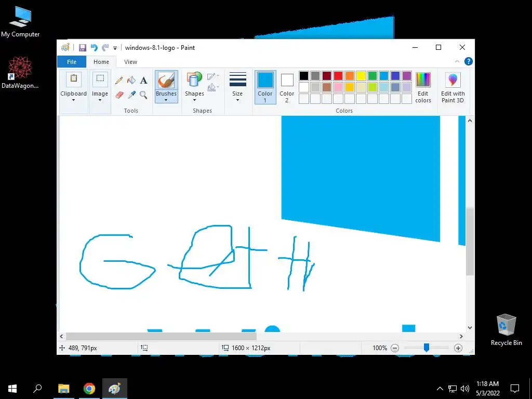The height and width of the screenshot is (399, 532).
Task: Click the Windows Start button
Action: click(x=12, y=389)
